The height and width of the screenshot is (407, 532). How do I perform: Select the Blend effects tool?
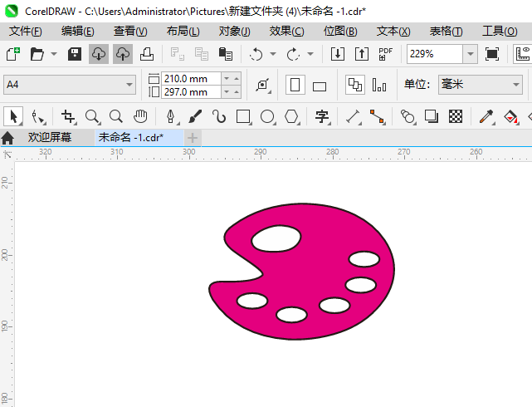(408, 116)
